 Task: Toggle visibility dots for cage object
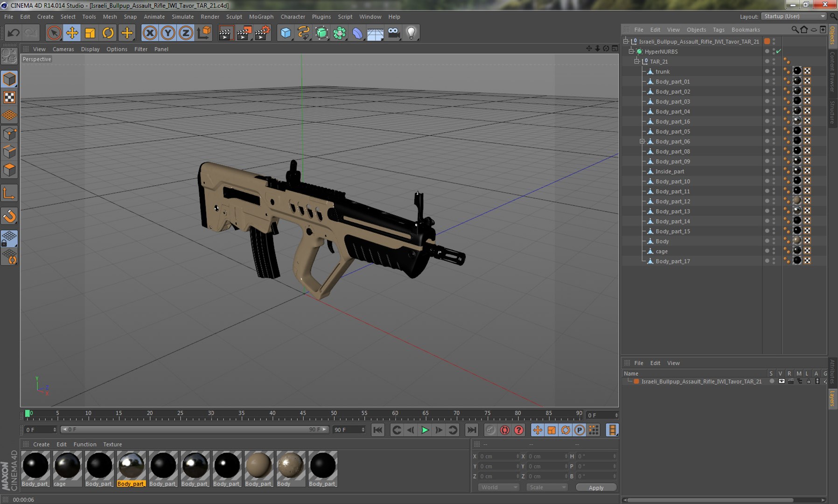tap(774, 251)
